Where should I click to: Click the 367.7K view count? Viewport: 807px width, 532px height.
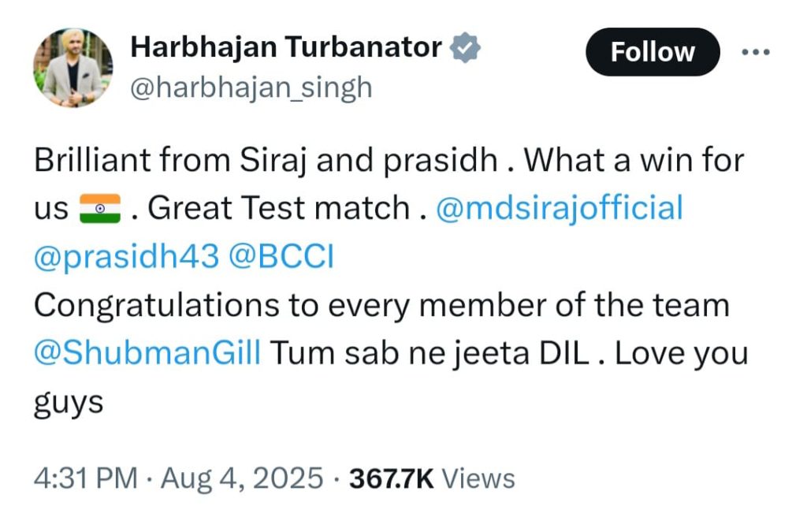point(392,478)
